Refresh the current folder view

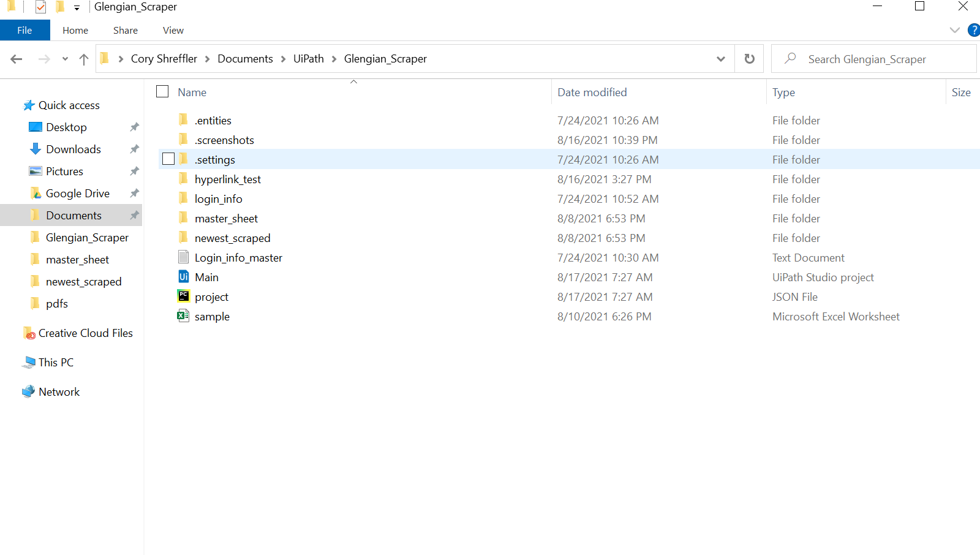748,58
